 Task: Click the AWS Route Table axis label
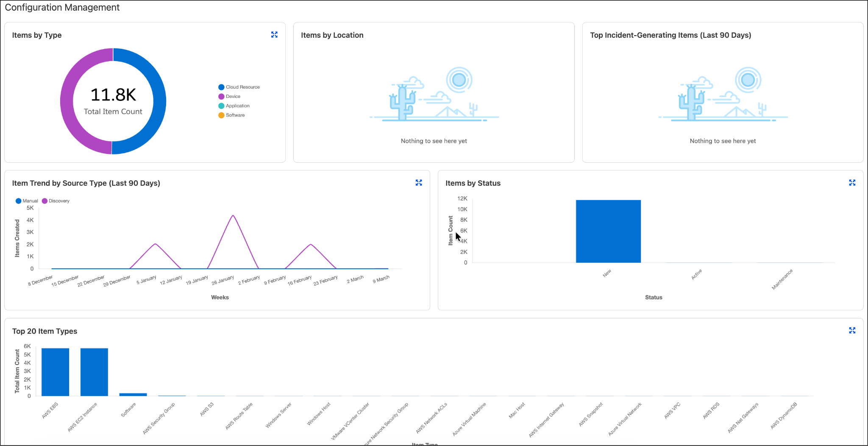(239, 416)
